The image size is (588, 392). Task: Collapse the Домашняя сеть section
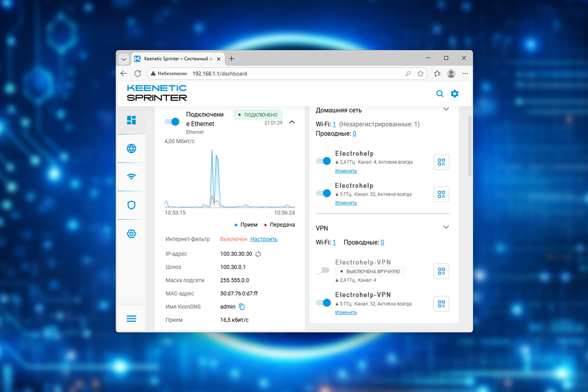pyautogui.click(x=446, y=109)
